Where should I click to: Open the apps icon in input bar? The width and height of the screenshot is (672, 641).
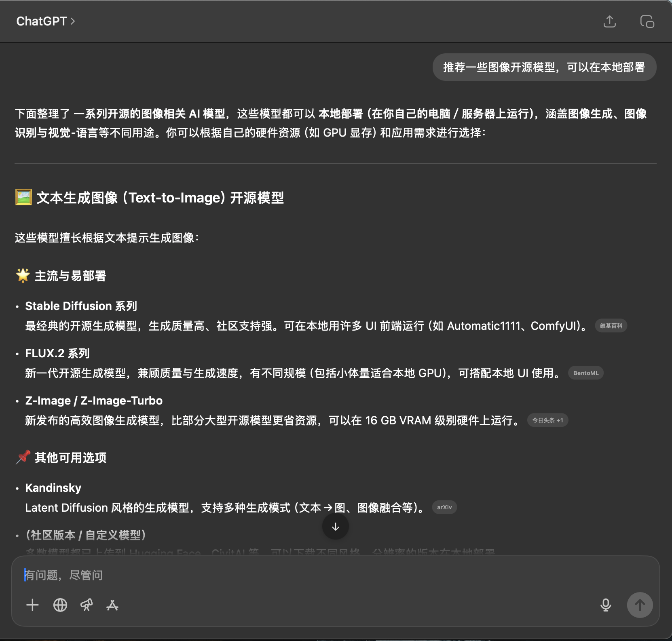[x=112, y=605]
